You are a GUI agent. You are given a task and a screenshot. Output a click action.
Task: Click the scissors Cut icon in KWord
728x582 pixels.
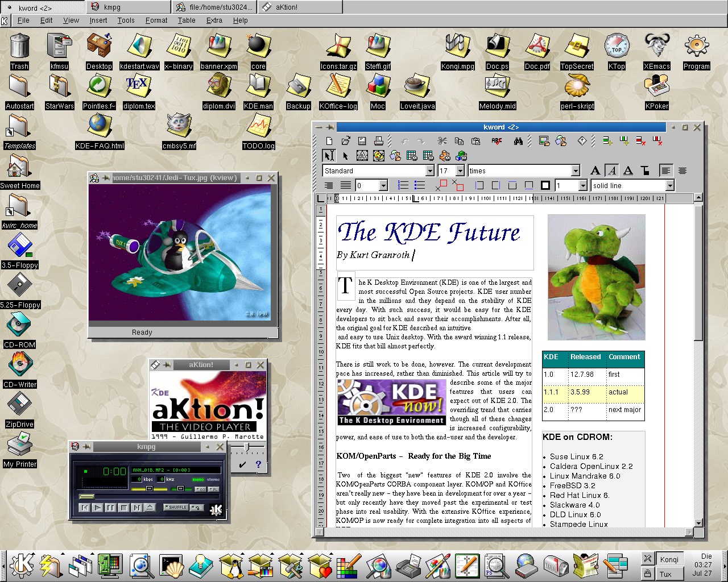point(442,141)
